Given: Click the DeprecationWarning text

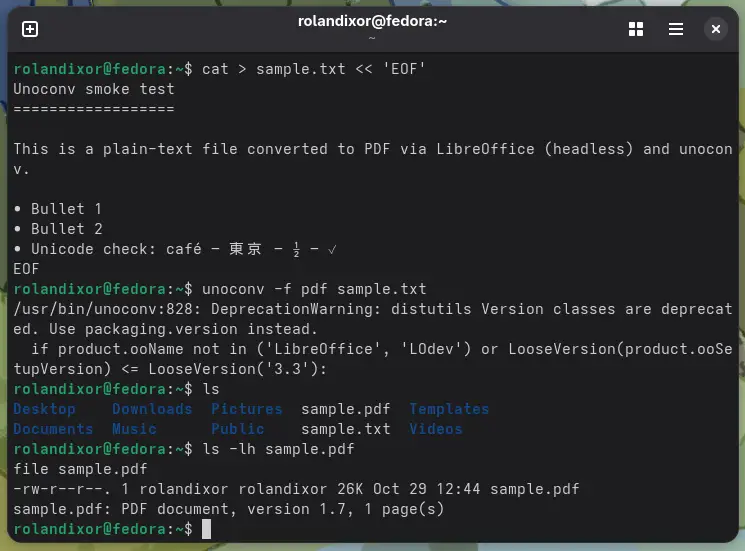Looking at the screenshot, I should (290, 309).
